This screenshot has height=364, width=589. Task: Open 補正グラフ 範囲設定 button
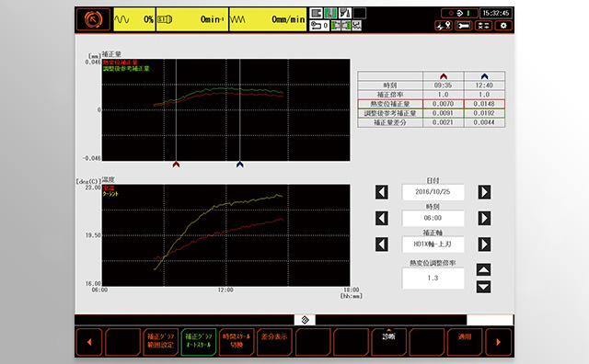pos(160,342)
